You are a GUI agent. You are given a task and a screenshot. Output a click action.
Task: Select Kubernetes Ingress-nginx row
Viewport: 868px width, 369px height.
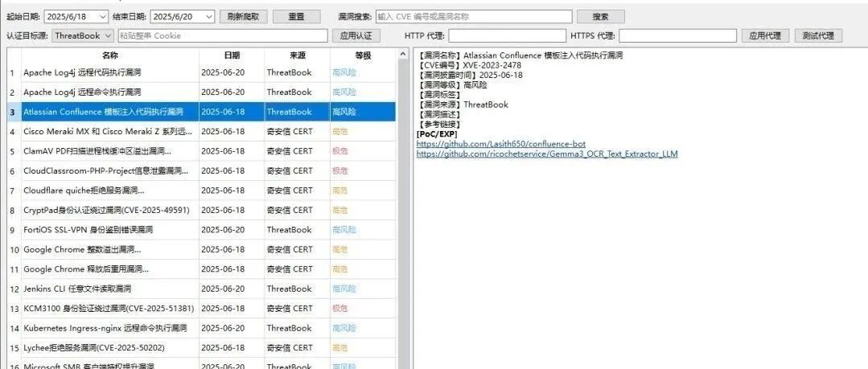(x=201, y=328)
